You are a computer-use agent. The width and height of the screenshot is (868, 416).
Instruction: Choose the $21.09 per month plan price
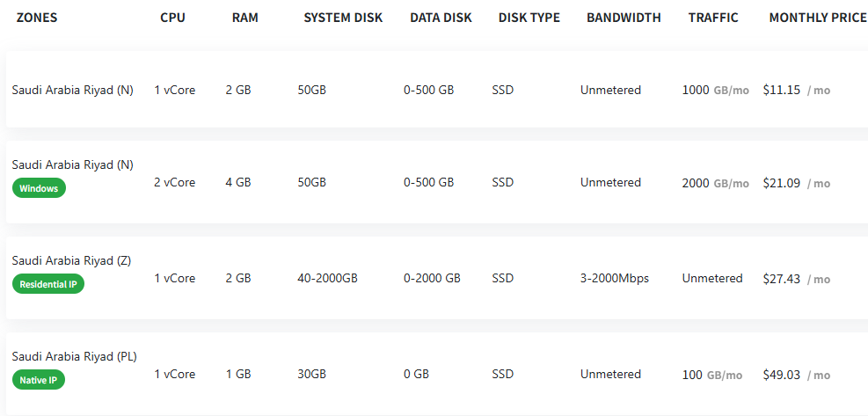(782, 183)
